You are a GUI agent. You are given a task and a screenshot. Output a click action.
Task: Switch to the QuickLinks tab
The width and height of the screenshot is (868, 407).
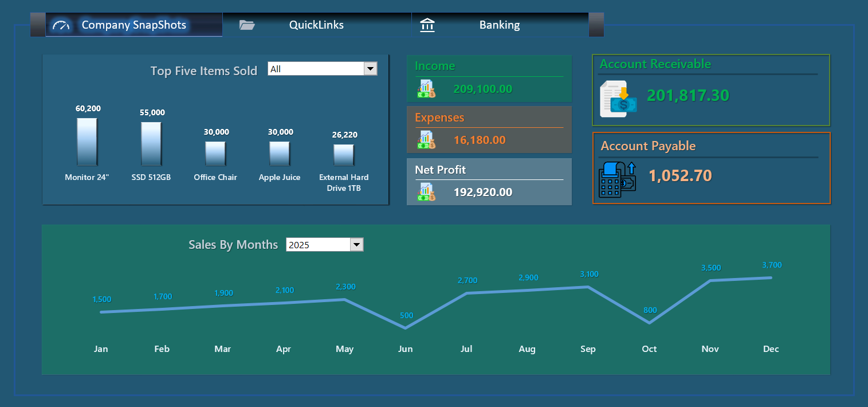pyautogui.click(x=316, y=25)
